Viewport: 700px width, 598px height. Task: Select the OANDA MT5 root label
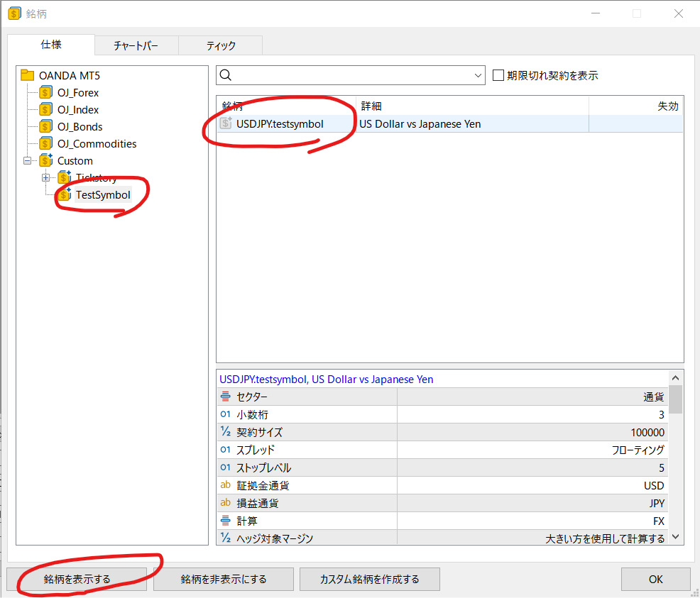tap(69, 75)
